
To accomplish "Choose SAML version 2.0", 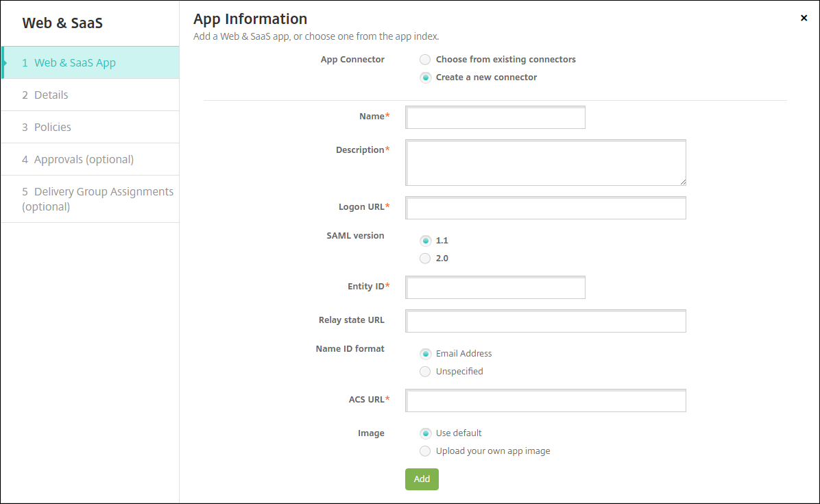I will tap(425, 259).
